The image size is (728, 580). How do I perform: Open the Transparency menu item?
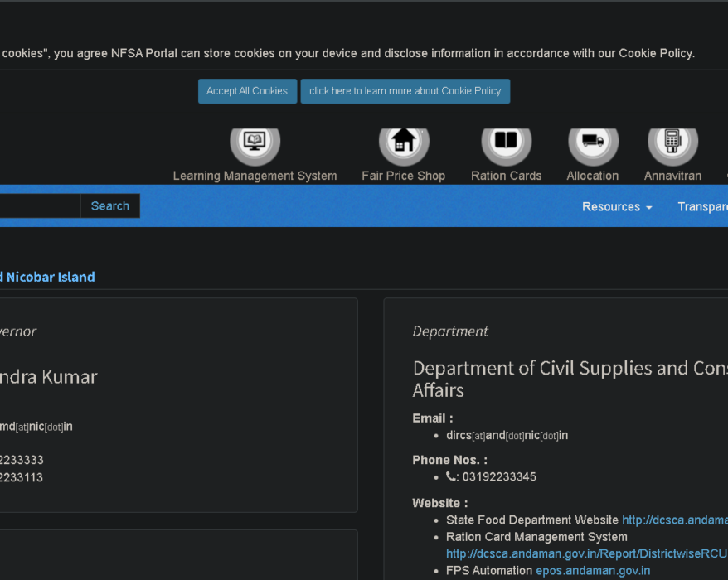[x=702, y=206]
